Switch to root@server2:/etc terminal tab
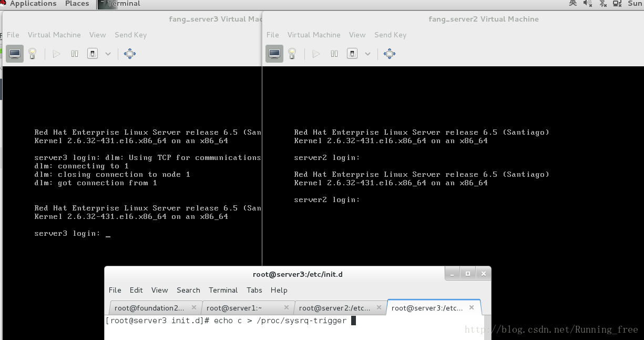 [335, 308]
